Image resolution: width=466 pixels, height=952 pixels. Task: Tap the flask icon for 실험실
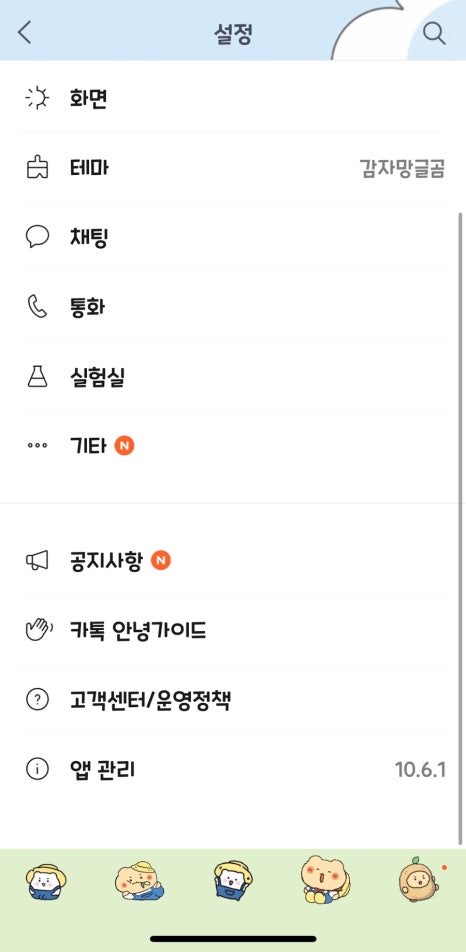37,377
